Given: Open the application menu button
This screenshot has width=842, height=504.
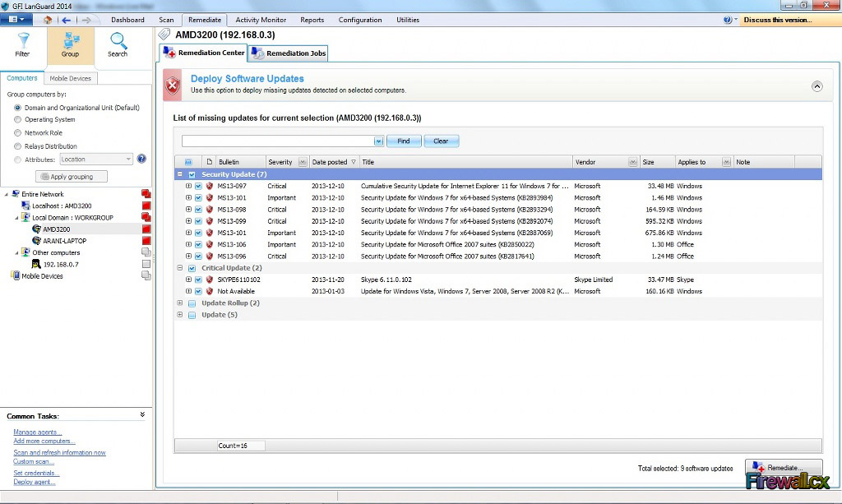Looking at the screenshot, I should point(16,20).
